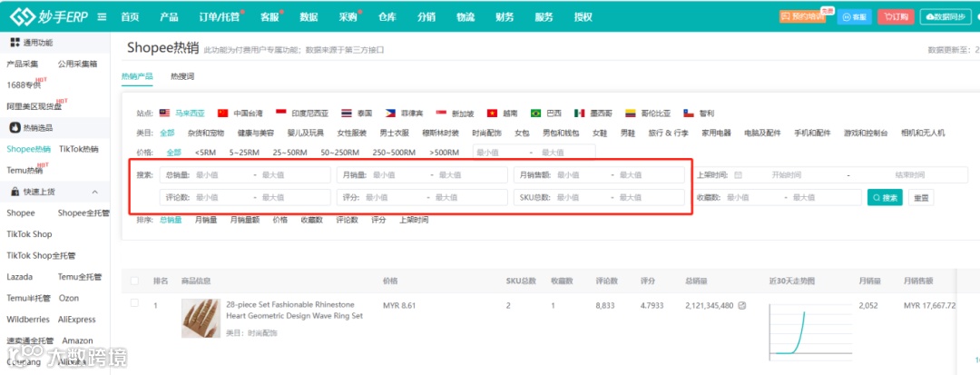The width and height of the screenshot is (980, 375).
Task: Open the 服务 top menu
Action: click(x=544, y=17)
